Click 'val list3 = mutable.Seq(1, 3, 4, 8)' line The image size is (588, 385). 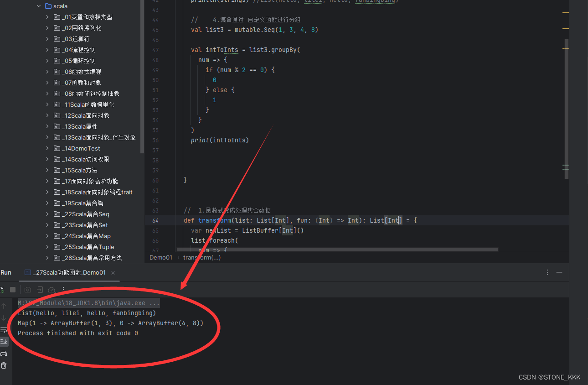[x=254, y=30]
